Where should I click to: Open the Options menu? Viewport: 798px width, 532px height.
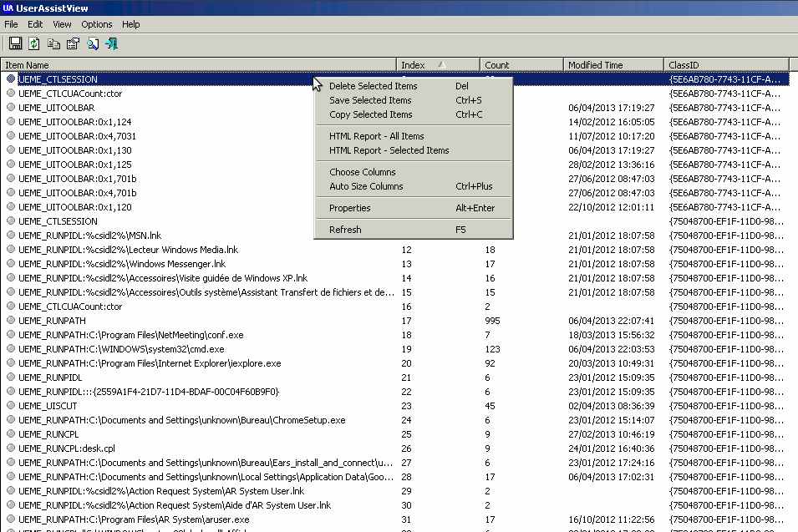click(96, 24)
